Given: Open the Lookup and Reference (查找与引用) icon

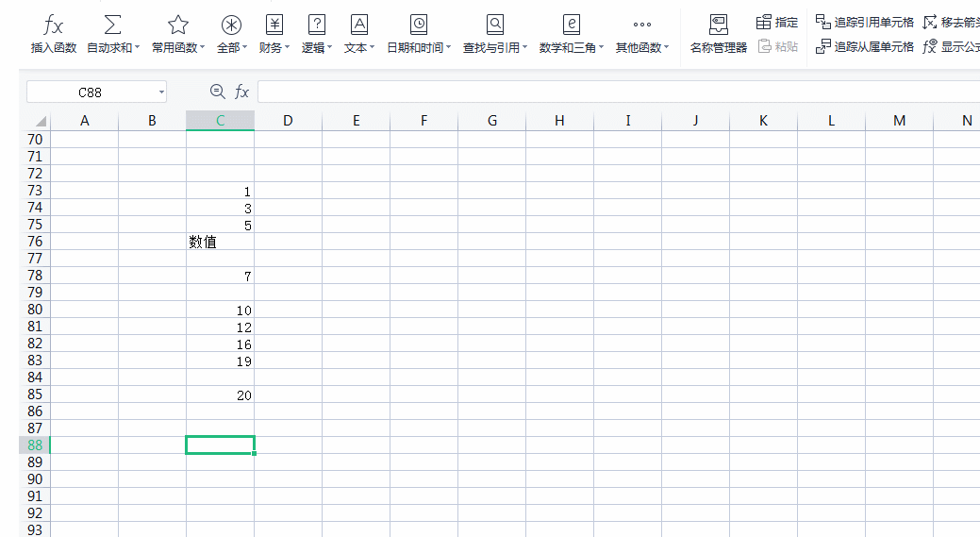Looking at the screenshot, I should pos(495,25).
